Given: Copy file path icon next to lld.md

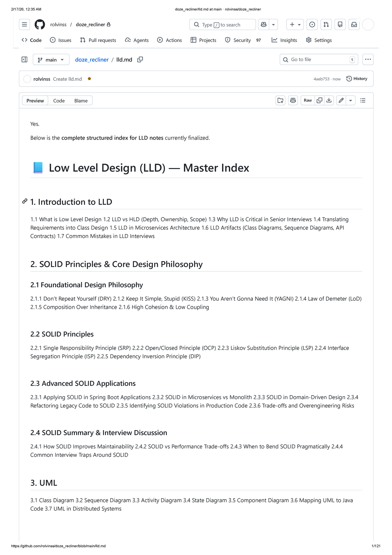Looking at the screenshot, I should 140,59.
